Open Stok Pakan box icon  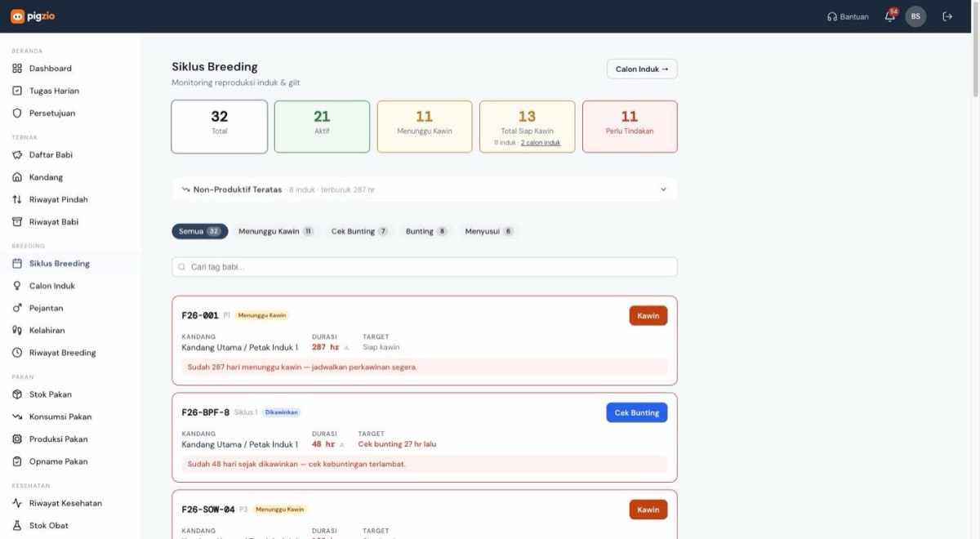[x=17, y=394]
